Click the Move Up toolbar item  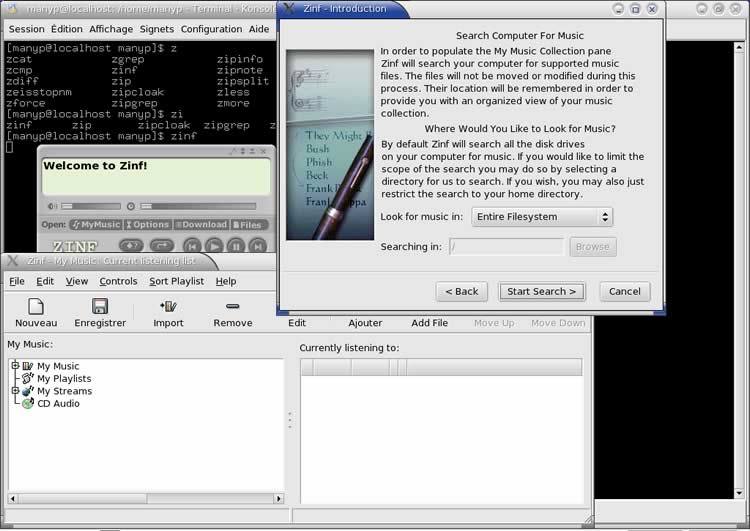tap(494, 323)
